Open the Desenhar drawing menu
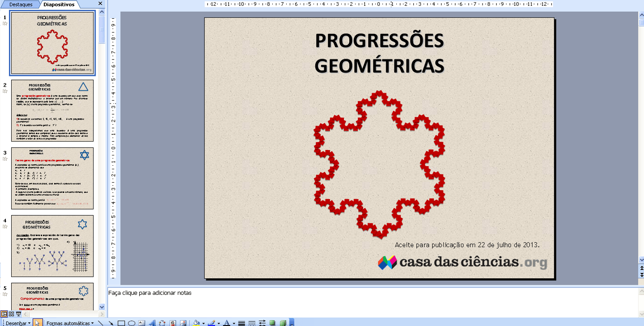 coord(18,323)
